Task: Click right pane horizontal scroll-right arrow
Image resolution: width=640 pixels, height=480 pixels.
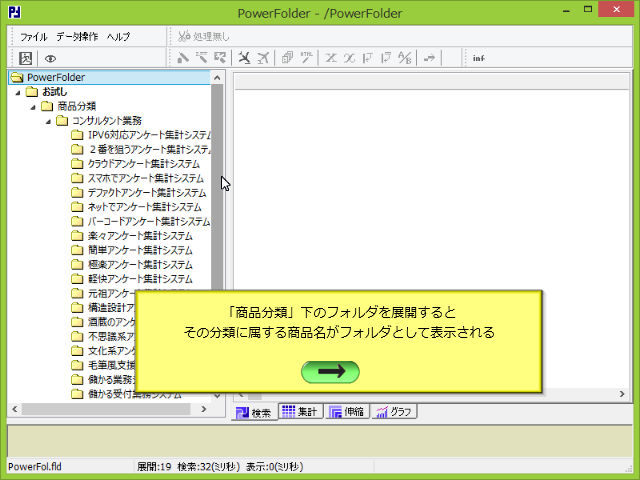Action: tap(622, 394)
